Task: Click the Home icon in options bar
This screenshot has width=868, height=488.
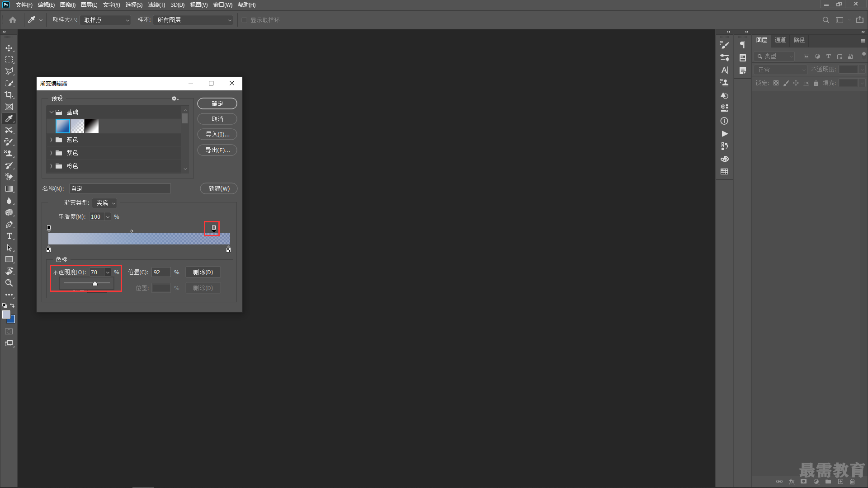Action: pyautogui.click(x=13, y=20)
